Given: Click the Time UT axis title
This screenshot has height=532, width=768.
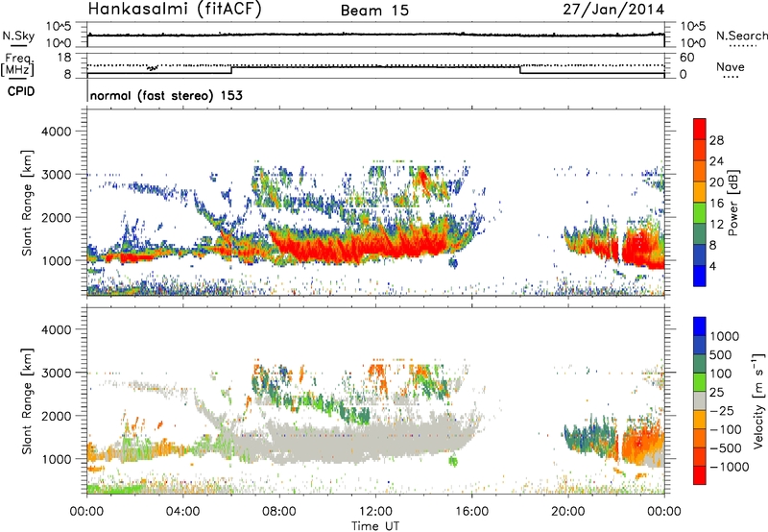Looking at the screenshot, I should [375, 526].
